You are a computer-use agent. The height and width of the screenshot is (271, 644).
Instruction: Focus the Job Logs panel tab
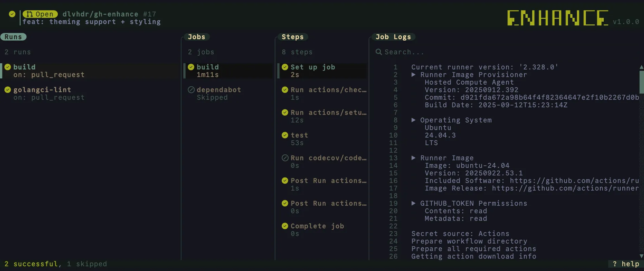(393, 37)
